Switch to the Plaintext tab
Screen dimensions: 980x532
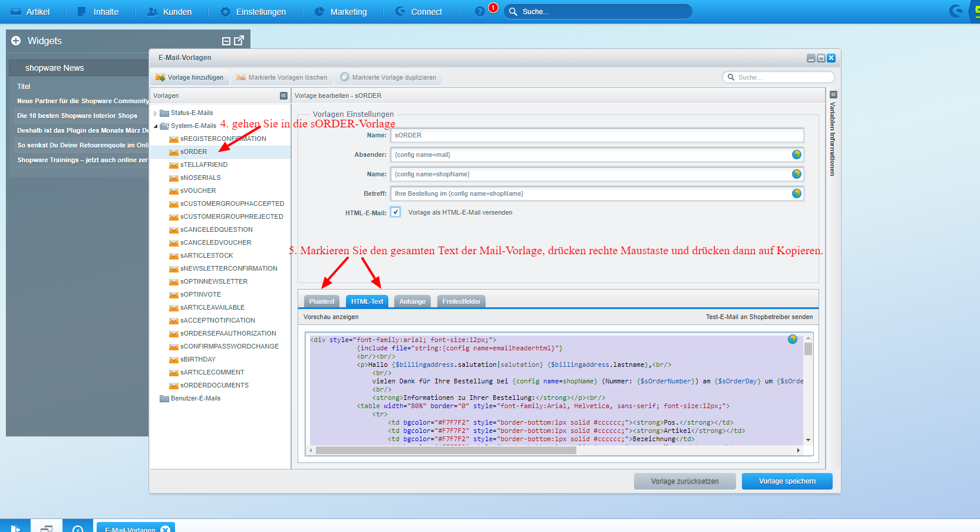pos(321,301)
